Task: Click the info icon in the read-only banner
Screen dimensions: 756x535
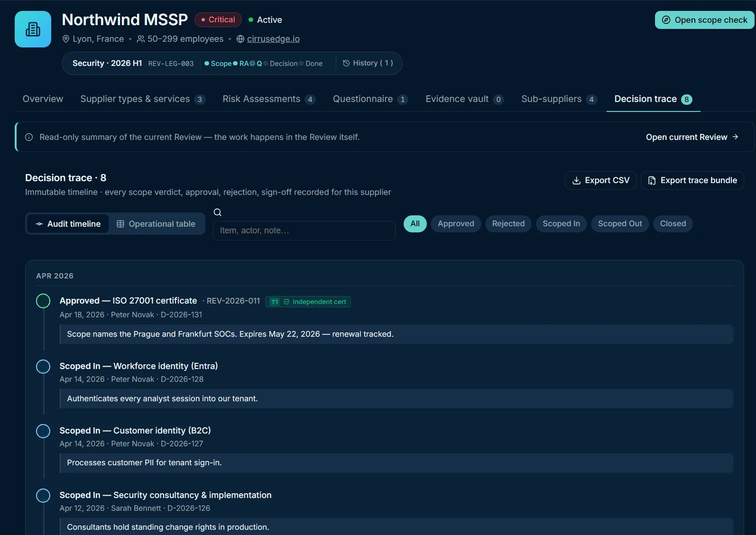Action: (x=29, y=137)
